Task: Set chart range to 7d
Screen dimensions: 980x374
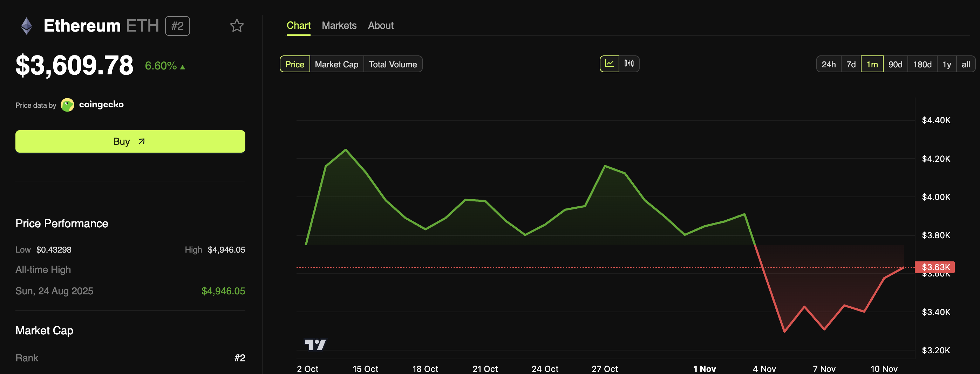Action: click(851, 64)
